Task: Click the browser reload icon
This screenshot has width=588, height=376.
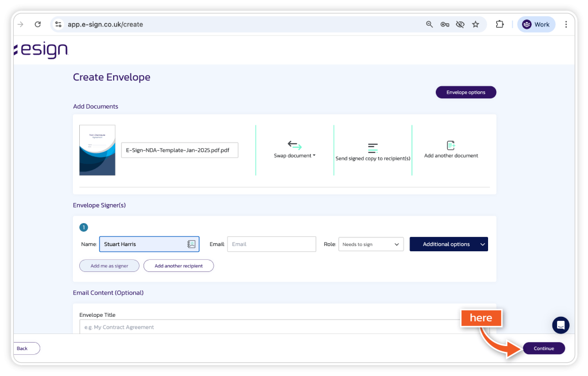Action: 38,25
